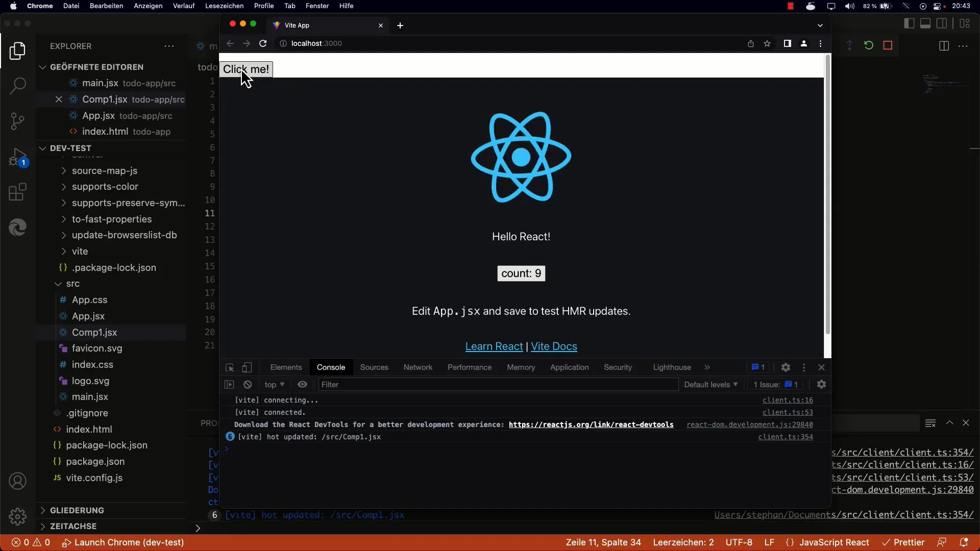Click the top frame selector dropdown
The image size is (980, 551).
[x=274, y=384]
